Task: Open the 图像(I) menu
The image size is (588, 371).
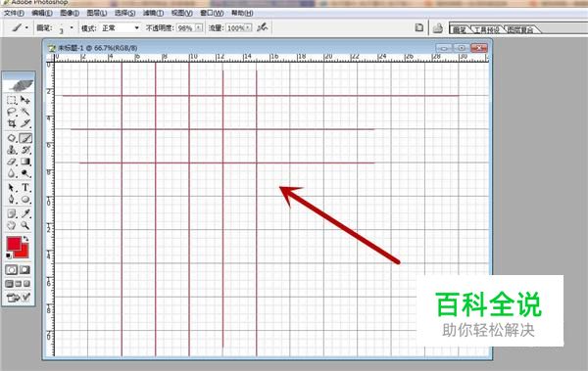Action: tap(70, 13)
